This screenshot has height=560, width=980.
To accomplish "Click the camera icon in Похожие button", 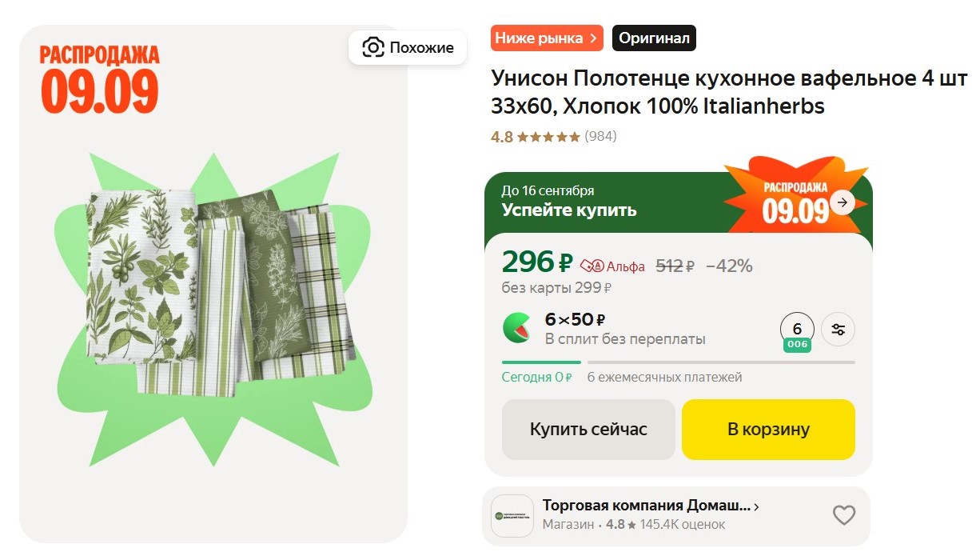I will tap(372, 47).
